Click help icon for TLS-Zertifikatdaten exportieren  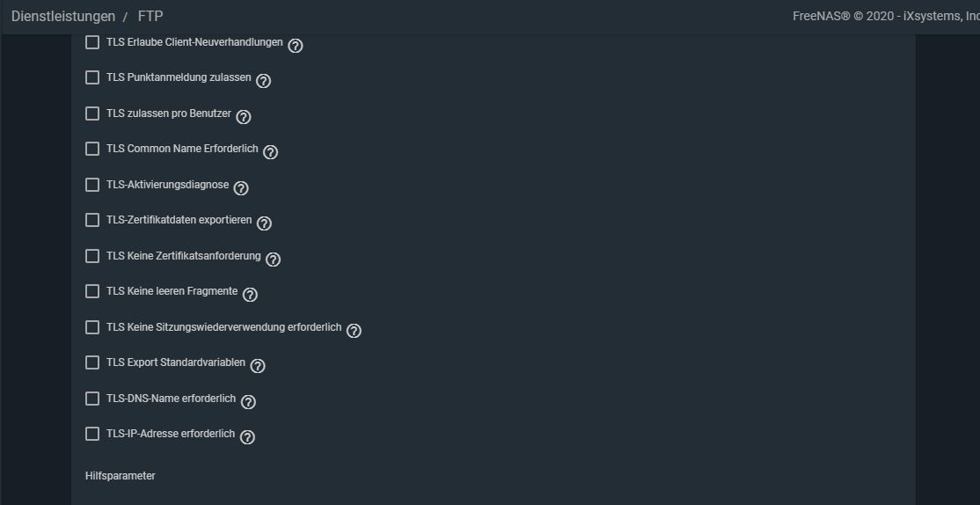[x=264, y=223]
